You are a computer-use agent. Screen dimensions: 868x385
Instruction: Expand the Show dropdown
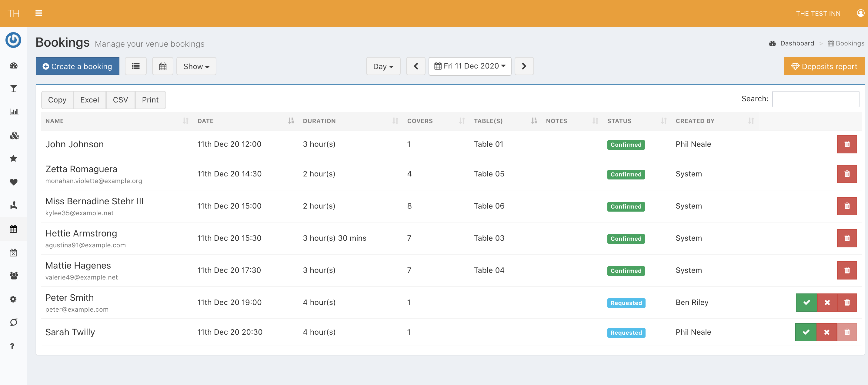[196, 66]
